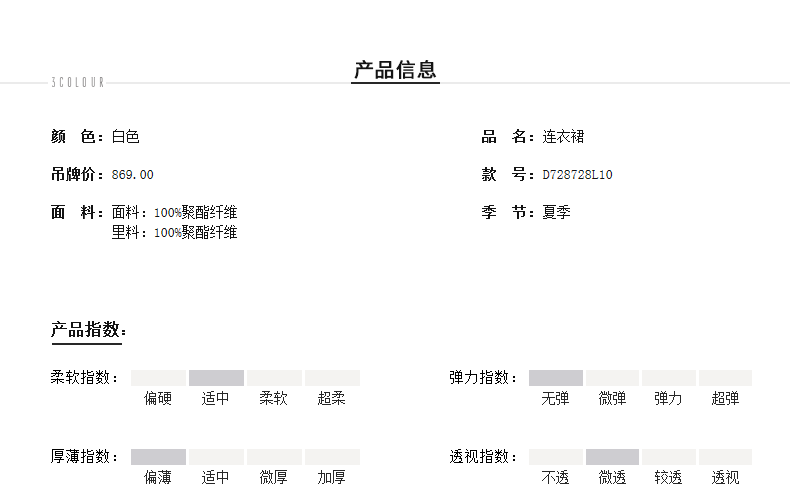Screen dimensions: 790x491
Task: Click the 微厚 scale label
Action: click(274, 477)
